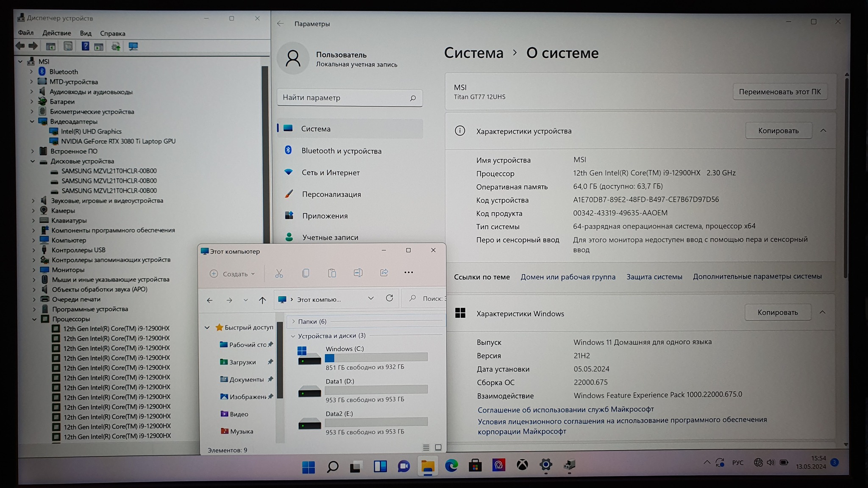Switch to details list view in Explorer
Screen dimensions: 868x488
tap(426, 447)
